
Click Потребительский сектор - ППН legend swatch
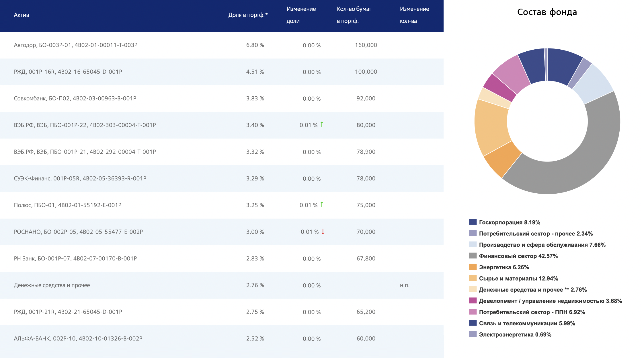coord(473,312)
